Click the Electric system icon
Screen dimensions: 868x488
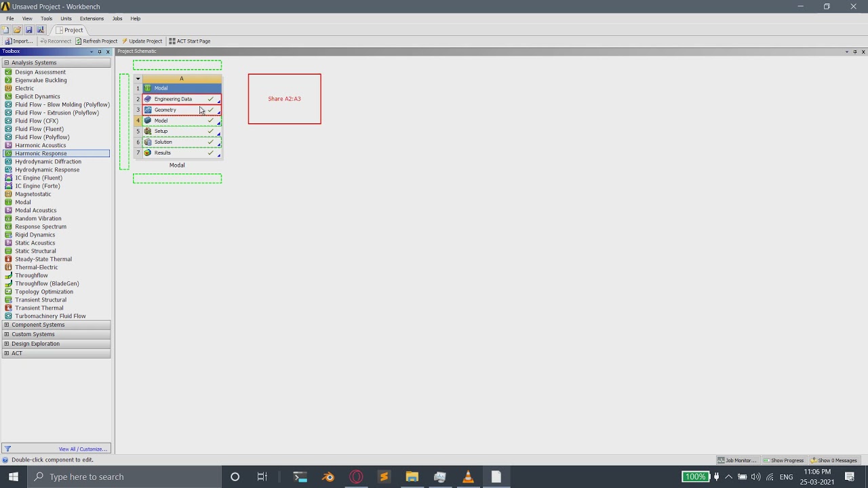(8, 88)
